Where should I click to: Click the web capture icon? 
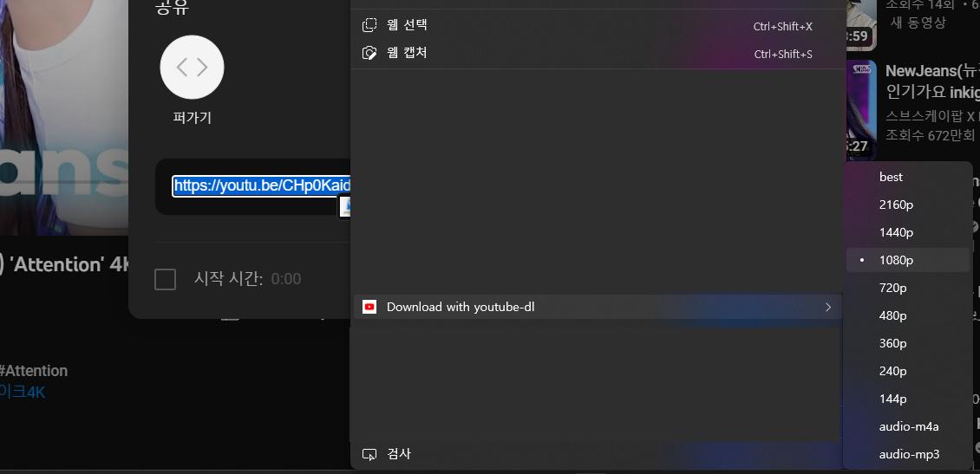(369, 53)
